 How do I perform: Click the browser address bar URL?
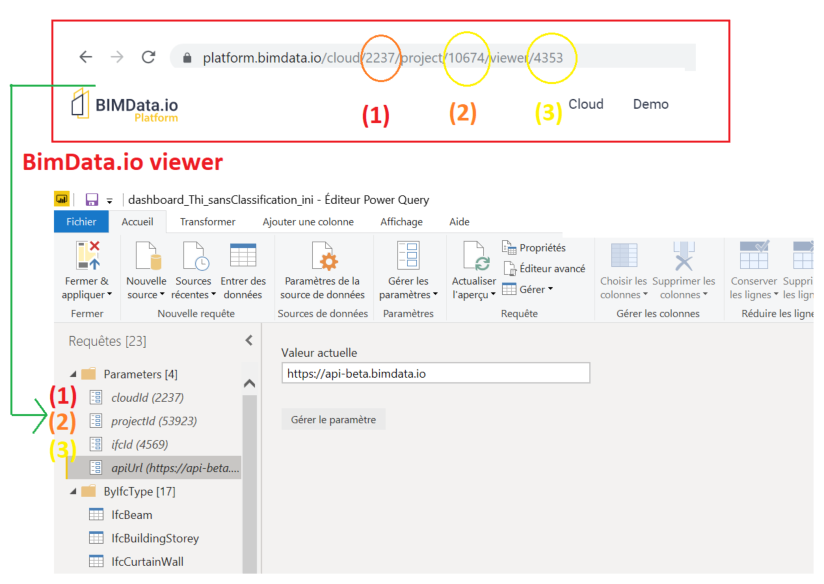[383, 57]
